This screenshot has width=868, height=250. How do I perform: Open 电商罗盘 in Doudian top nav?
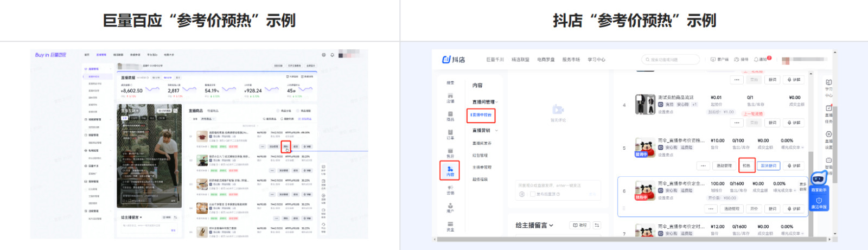(x=546, y=60)
